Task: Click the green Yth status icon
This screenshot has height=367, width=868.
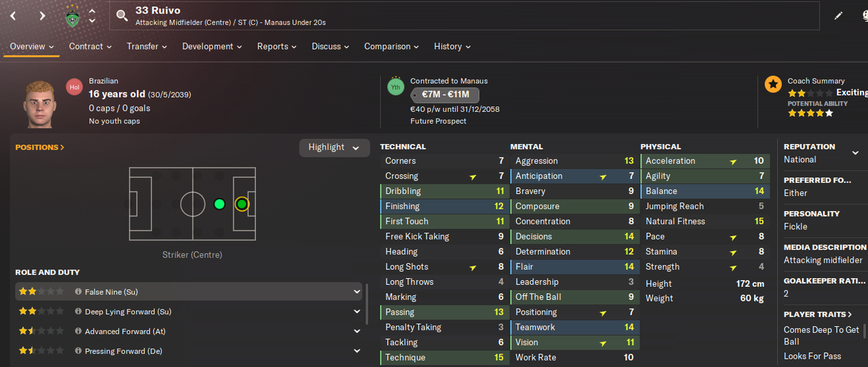Action: pyautogui.click(x=395, y=87)
